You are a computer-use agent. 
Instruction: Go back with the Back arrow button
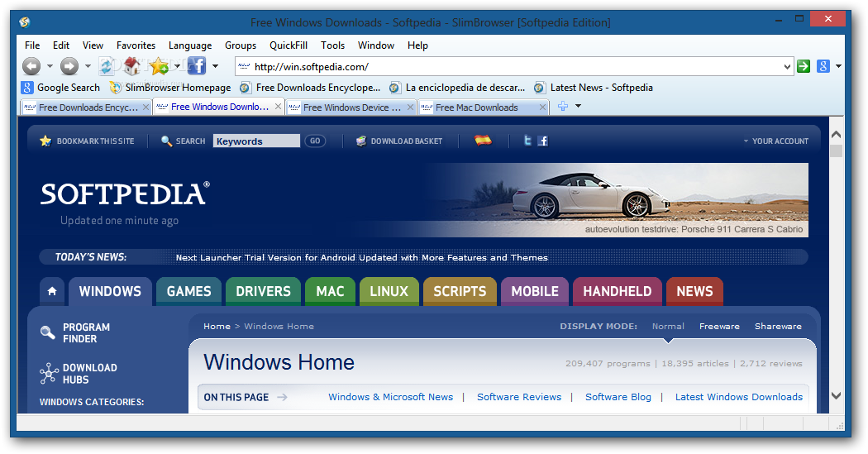(31, 66)
